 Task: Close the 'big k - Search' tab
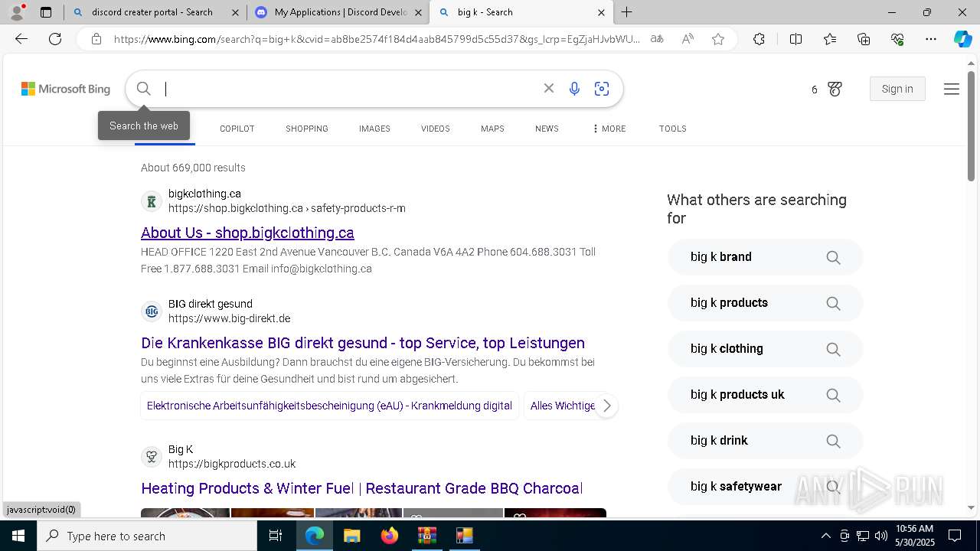point(601,12)
